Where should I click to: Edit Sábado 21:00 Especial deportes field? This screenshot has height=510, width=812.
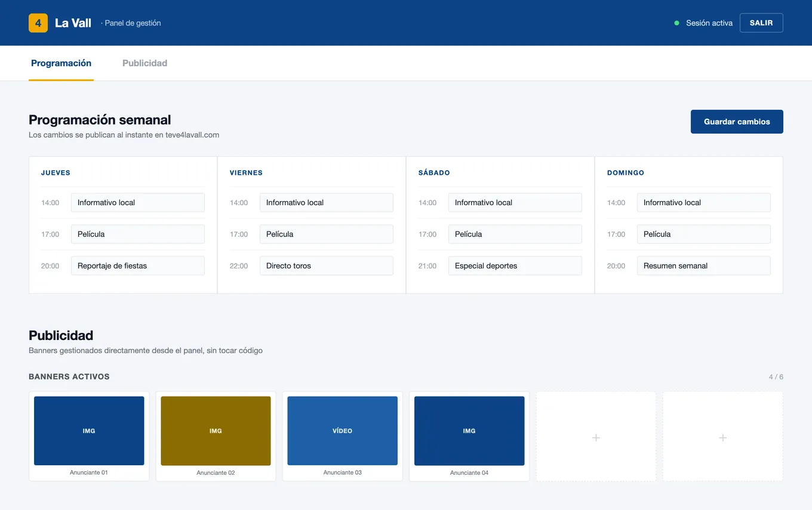coord(515,266)
